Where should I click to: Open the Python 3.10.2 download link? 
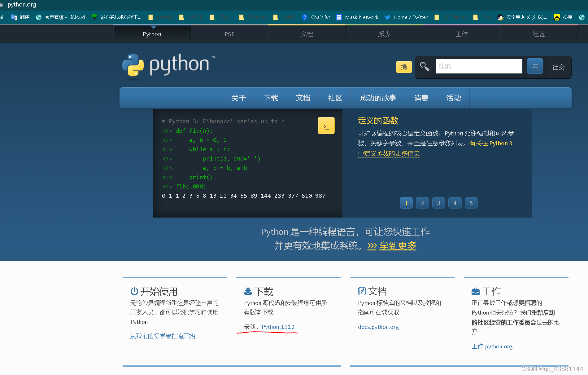click(278, 327)
